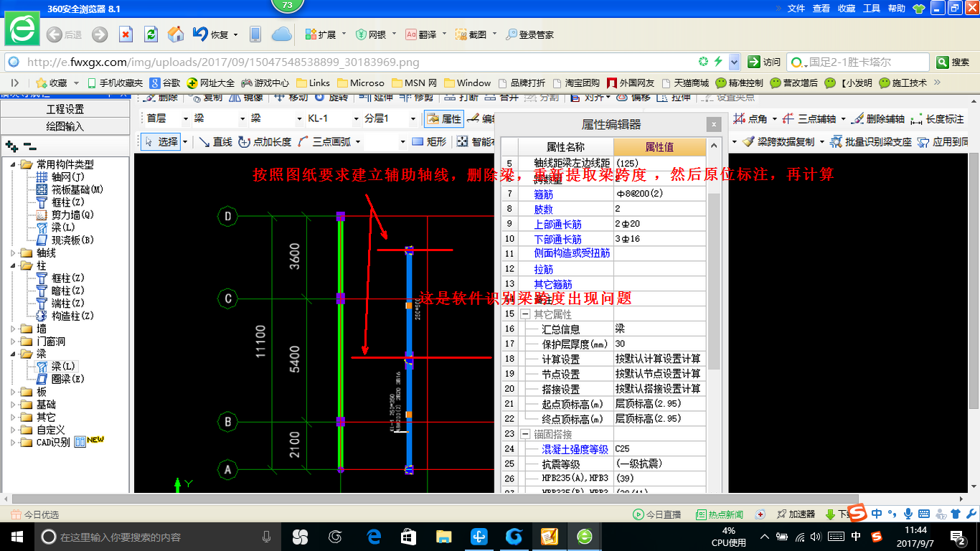Screen dimensions: 980x551
Task: Expand the 墙 tree node
Action: [14, 329]
